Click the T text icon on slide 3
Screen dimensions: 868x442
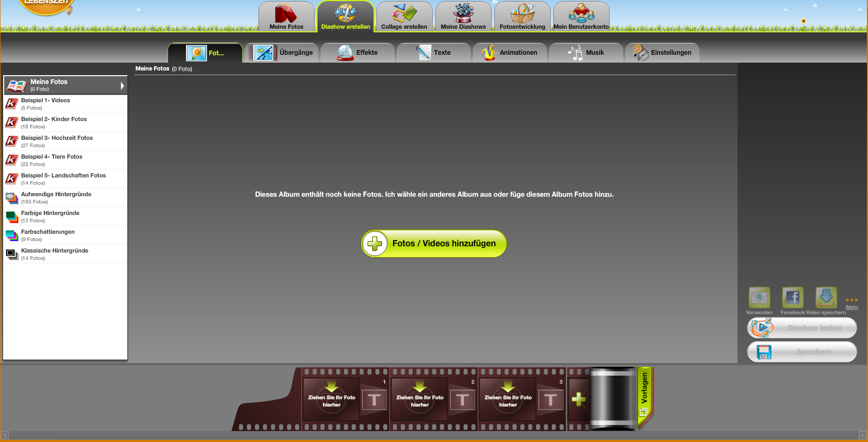tap(551, 400)
